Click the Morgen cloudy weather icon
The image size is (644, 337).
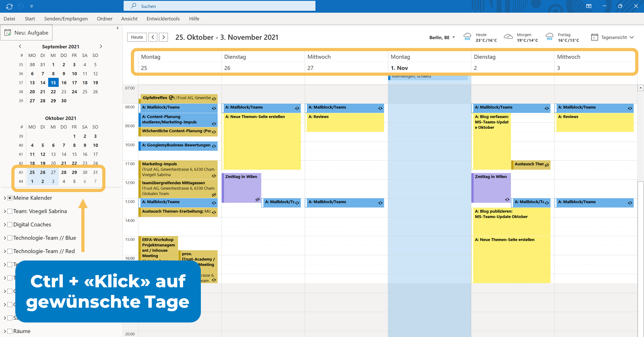tap(508, 37)
